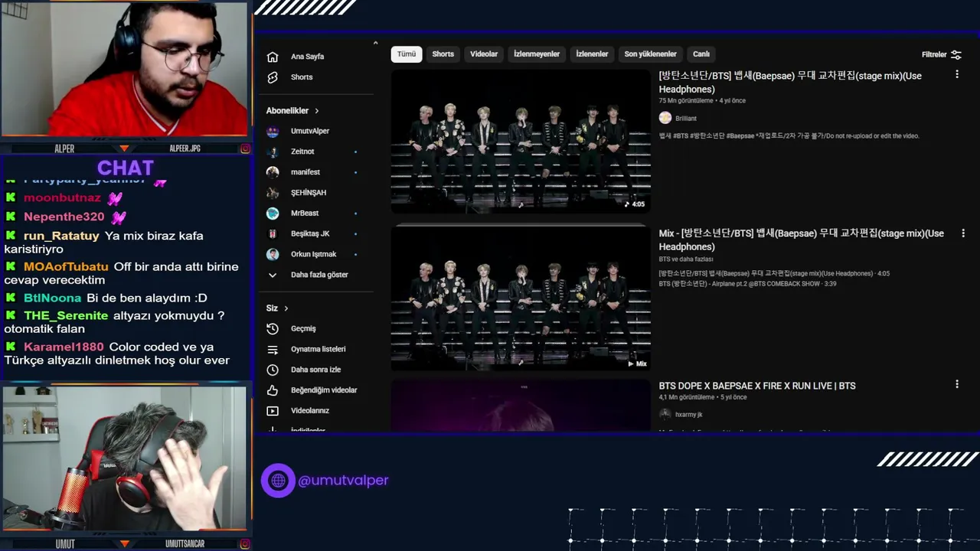Click Instagram icon beside ALPEER.JPG
The height and width of the screenshot is (551, 980).
[x=245, y=148]
